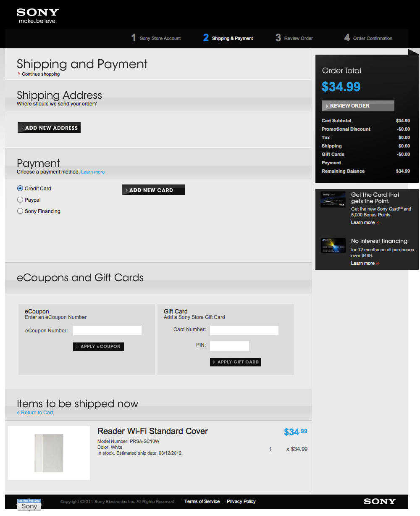The image size is (420, 516).
Task: Open the Review Order step
Action: pos(294,38)
